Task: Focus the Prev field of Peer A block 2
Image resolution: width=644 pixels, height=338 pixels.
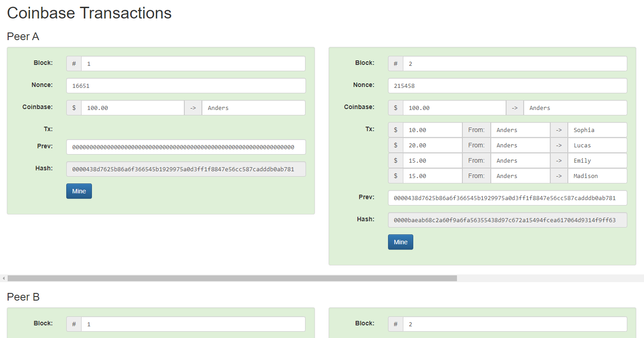Action: [507, 198]
